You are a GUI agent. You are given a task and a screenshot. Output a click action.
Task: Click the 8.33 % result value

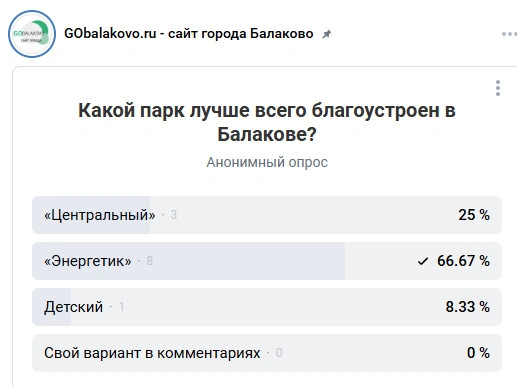pyautogui.click(x=468, y=307)
